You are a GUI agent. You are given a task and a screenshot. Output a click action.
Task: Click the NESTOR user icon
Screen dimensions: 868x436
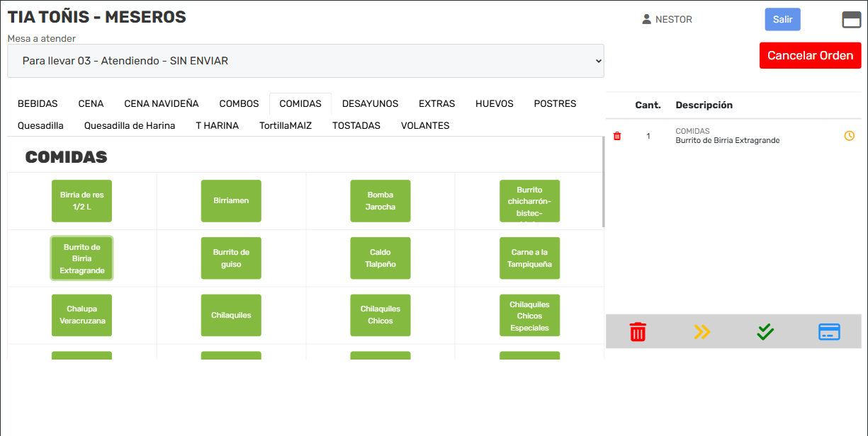point(646,20)
